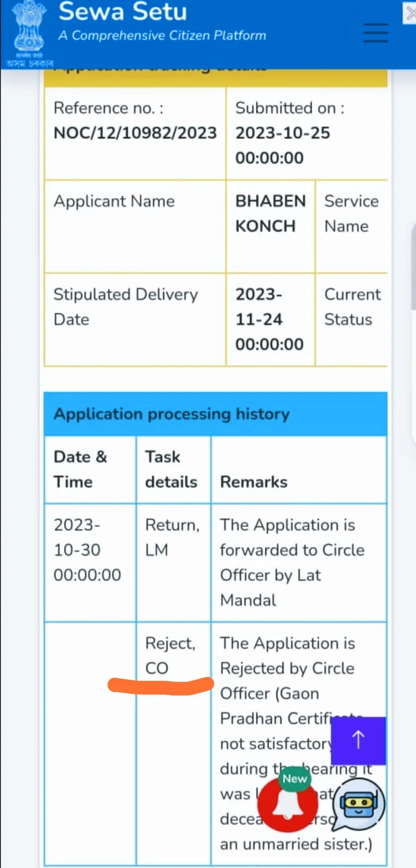Tap the Service Name cell
Screen dimensions: 416x868
pyautogui.click(x=351, y=213)
